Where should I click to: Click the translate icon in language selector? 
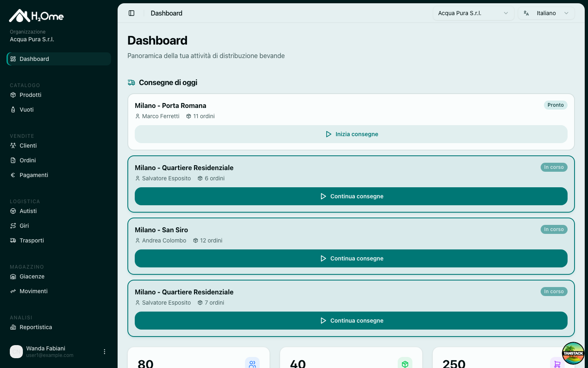point(526,13)
